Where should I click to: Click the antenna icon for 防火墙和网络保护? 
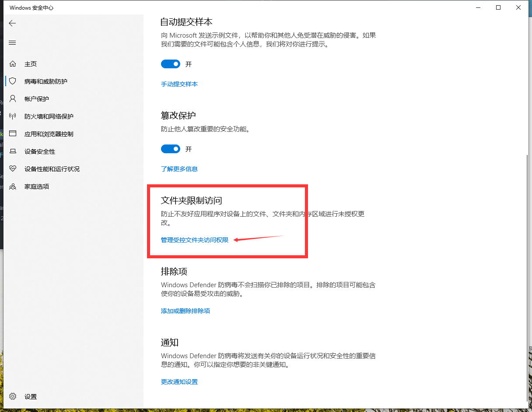point(13,116)
